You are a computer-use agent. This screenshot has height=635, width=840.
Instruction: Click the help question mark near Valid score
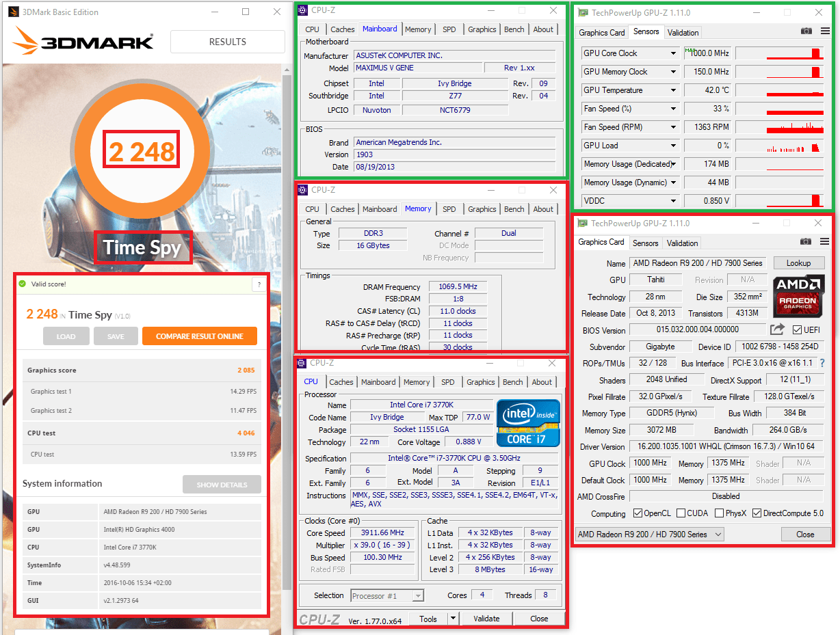(259, 286)
